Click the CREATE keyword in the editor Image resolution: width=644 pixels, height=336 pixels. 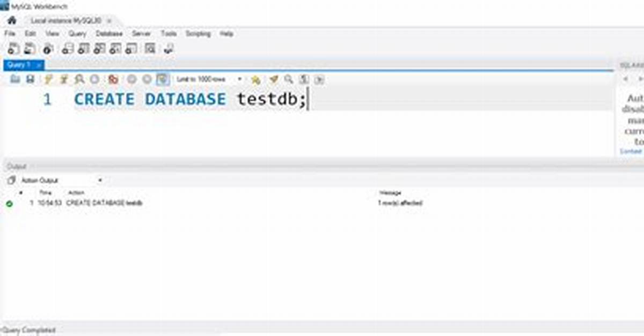click(x=104, y=100)
